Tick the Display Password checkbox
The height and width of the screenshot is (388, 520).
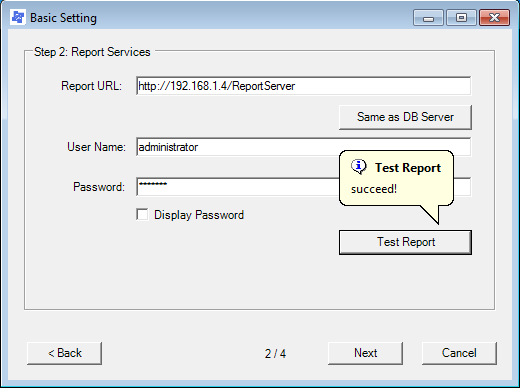click(142, 214)
